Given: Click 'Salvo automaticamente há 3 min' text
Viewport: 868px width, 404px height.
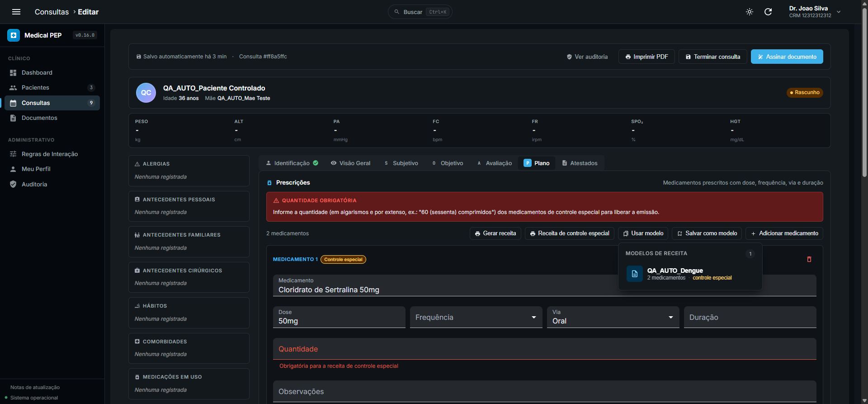Looking at the screenshot, I should (185, 57).
